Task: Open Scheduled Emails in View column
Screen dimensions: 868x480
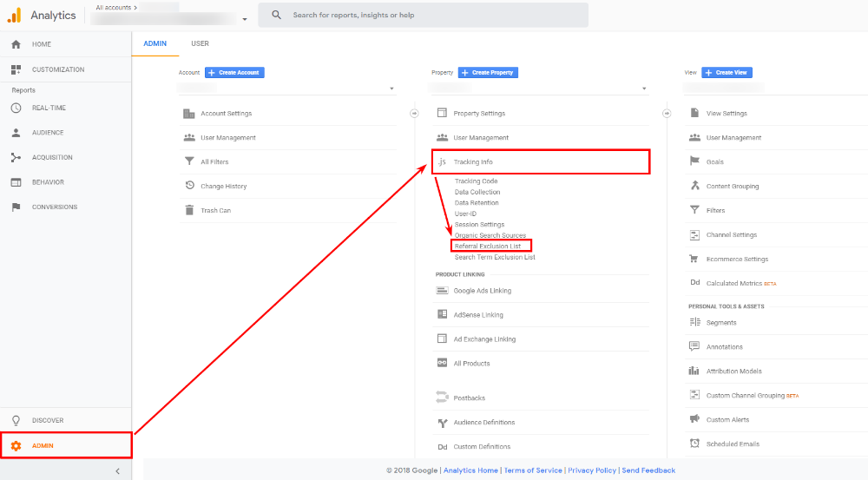Action: pos(733,444)
